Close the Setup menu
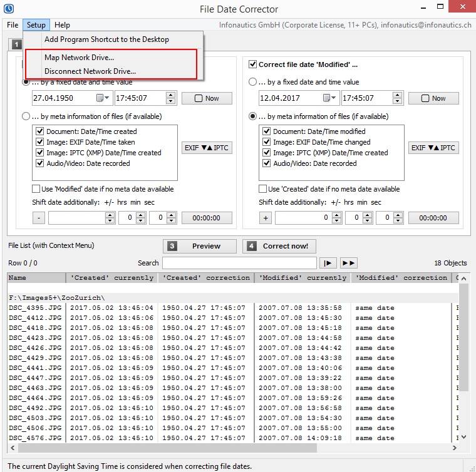Screen dimensions: 476x472 (x=36, y=25)
